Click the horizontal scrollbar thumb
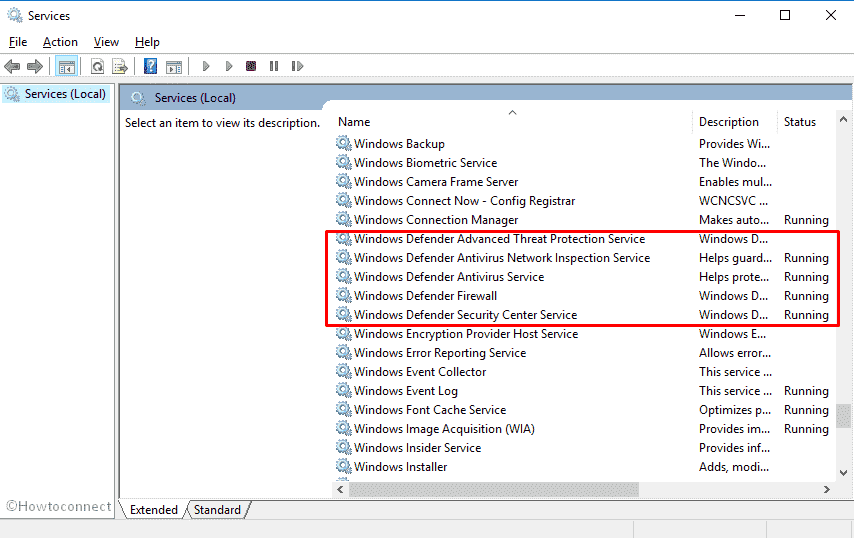 click(494, 490)
